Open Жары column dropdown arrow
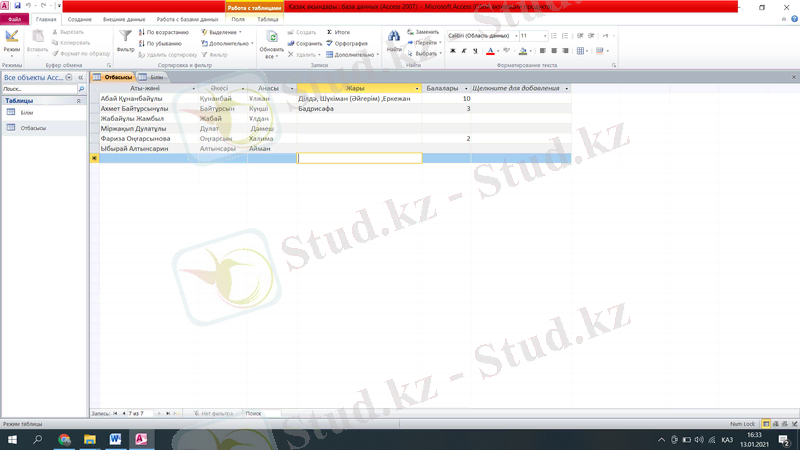Image resolution: width=800 pixels, height=450 pixels. pos(417,89)
